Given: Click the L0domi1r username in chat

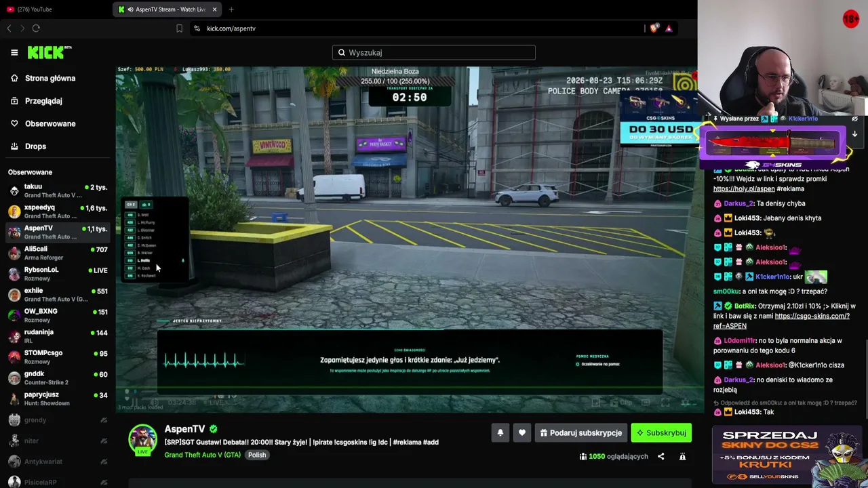Looking at the screenshot, I should coord(740,341).
